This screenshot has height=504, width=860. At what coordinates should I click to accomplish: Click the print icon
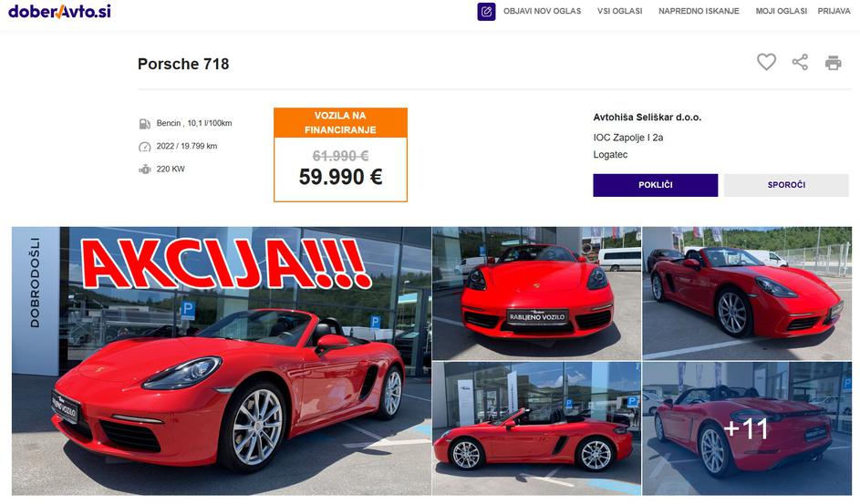coord(834,63)
